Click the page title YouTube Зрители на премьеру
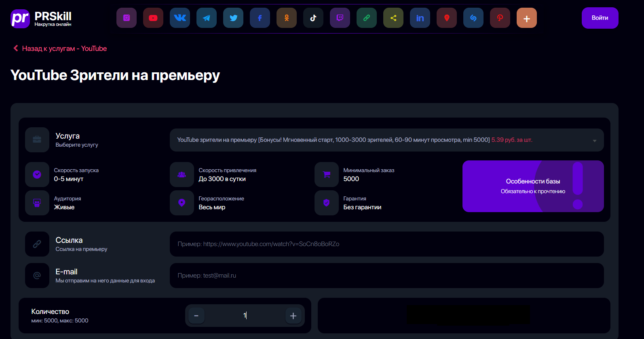The height and width of the screenshot is (339, 644). (115, 75)
